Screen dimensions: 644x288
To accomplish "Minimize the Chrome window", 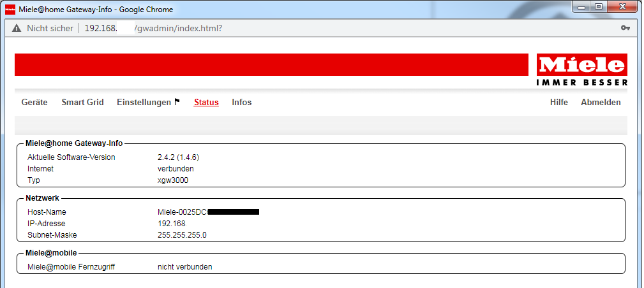I will 581,7.
